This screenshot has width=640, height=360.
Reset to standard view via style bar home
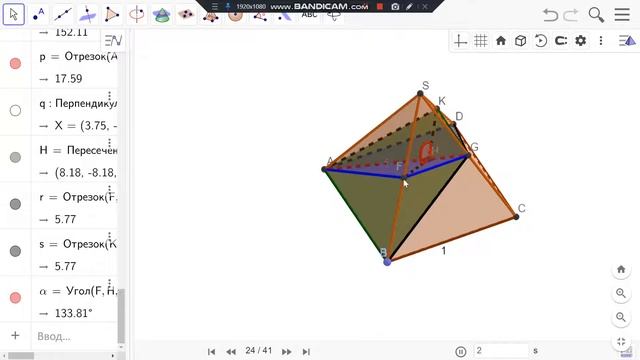coord(501,41)
